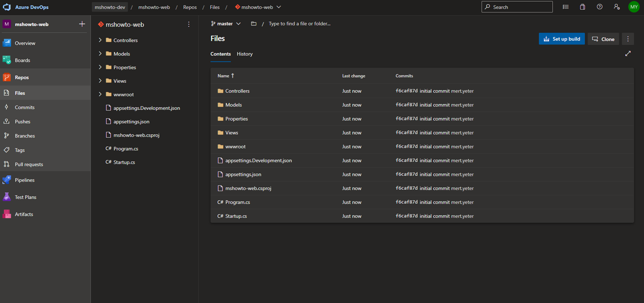644x303 pixels.
Task: Switch to the History tab
Action: pos(245,54)
